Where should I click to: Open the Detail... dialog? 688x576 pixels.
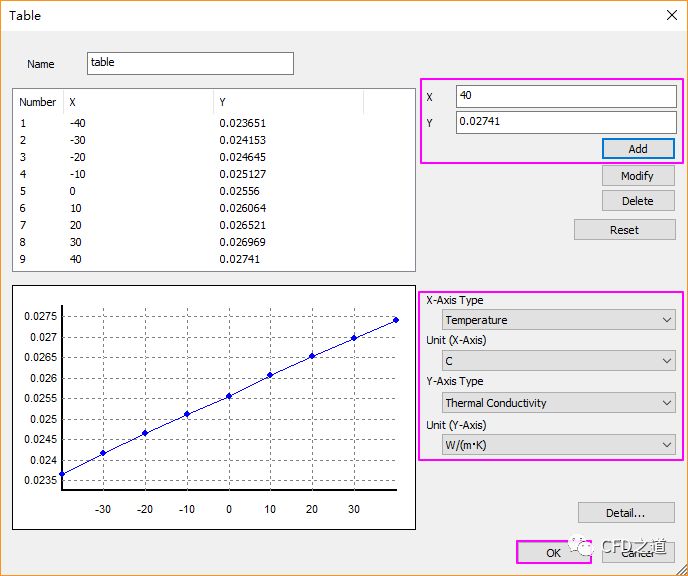click(626, 513)
